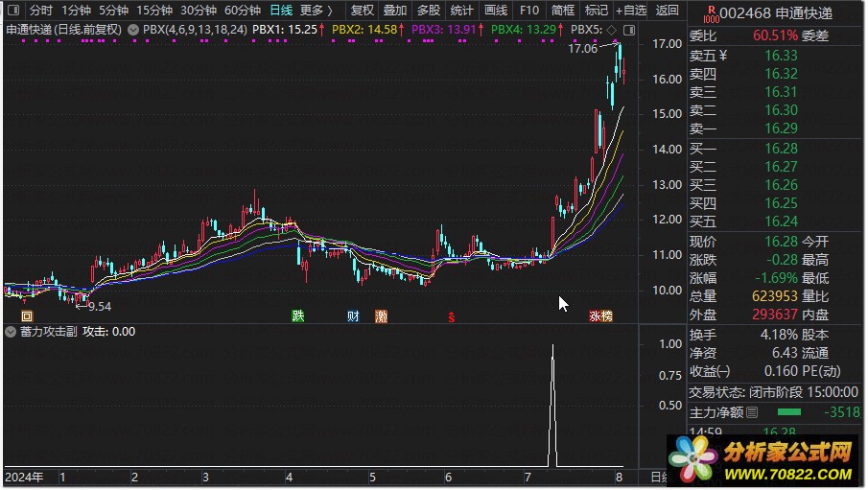The image size is (868, 490).
Task: Expand the PBX indicator dropdown arrow
Action: click(x=133, y=30)
